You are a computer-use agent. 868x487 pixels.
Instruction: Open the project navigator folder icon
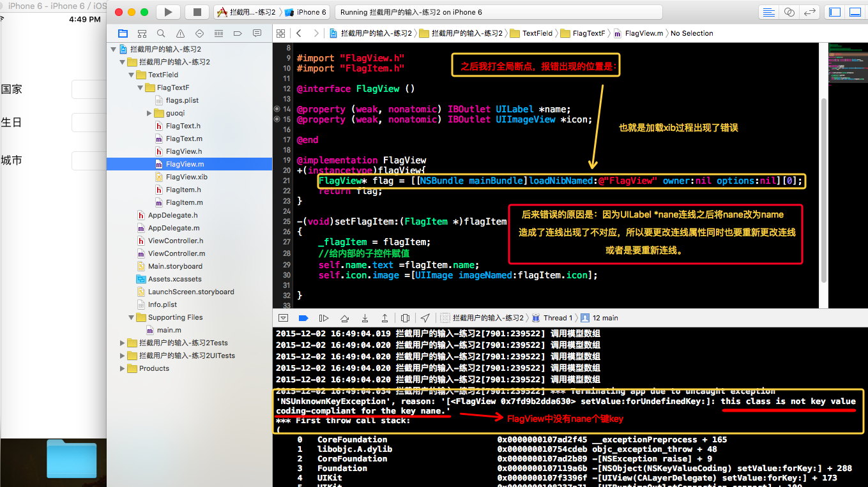tap(123, 33)
